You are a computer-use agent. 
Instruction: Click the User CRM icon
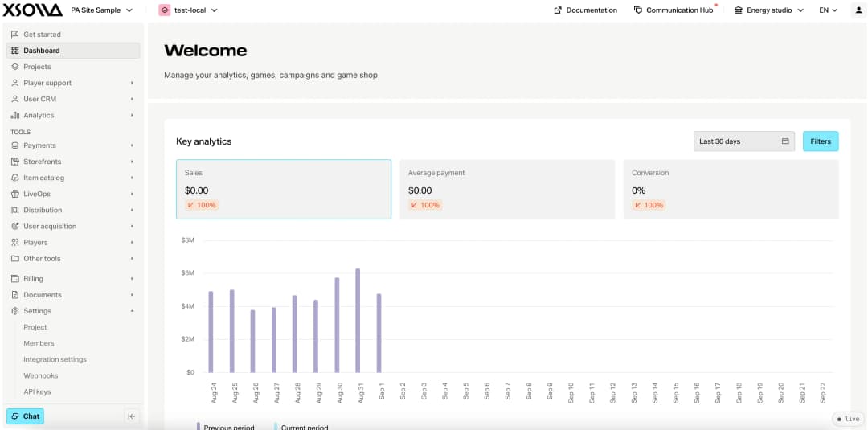[15, 99]
